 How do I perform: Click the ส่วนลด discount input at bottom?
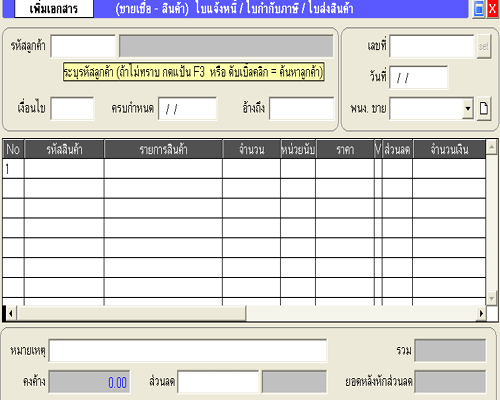coord(218,382)
